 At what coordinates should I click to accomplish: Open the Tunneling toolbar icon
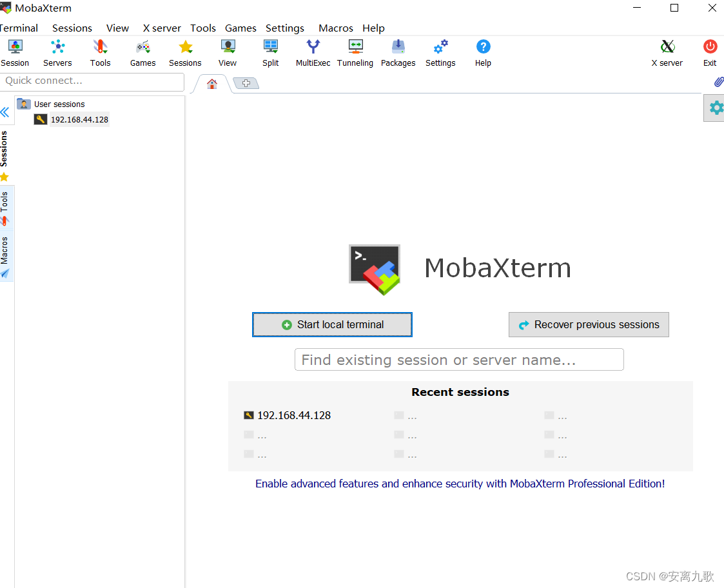[x=355, y=53]
